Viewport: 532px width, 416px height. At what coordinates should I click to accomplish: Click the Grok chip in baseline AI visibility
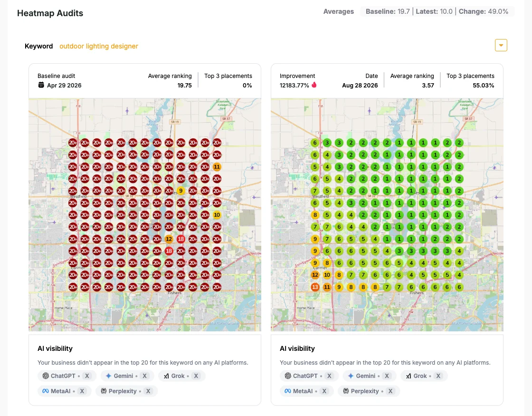(182, 376)
